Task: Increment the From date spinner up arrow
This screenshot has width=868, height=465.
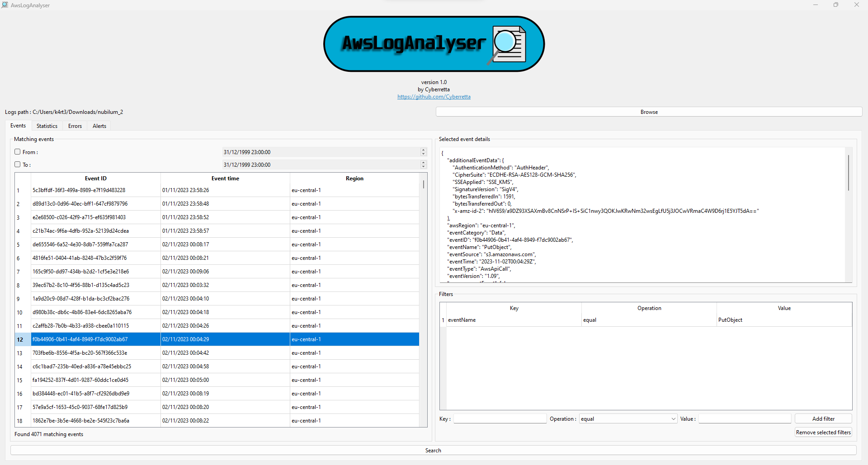Action: click(423, 150)
